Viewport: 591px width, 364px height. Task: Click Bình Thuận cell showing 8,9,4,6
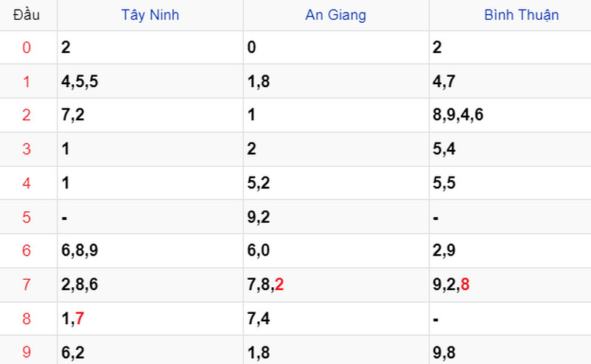pos(458,116)
